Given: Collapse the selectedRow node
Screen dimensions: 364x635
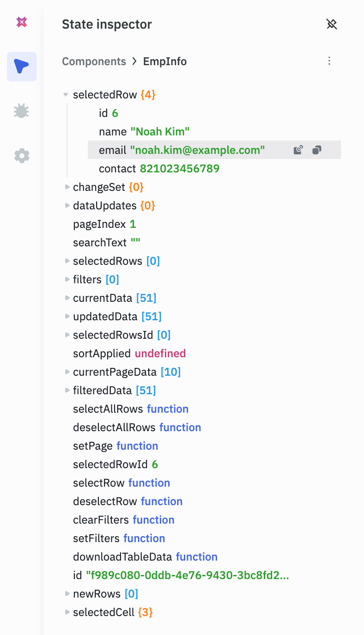Looking at the screenshot, I should coord(67,95).
